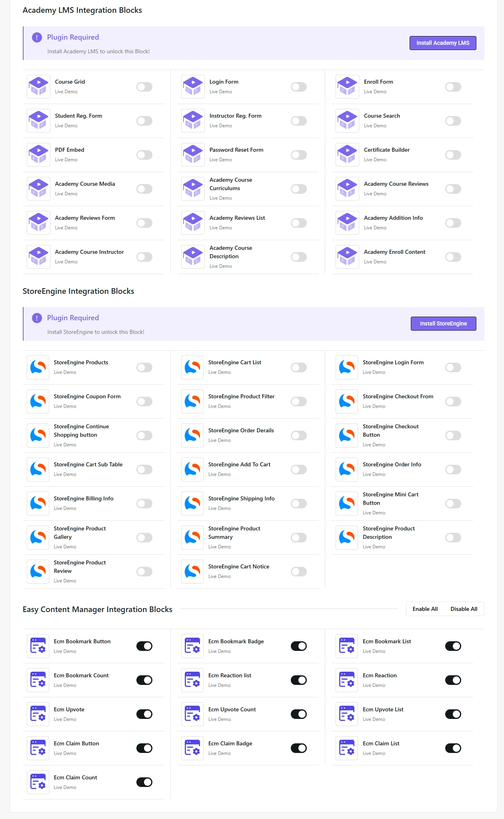
Task: Toggle the Academy Course Reviews switch
Action: click(x=453, y=189)
